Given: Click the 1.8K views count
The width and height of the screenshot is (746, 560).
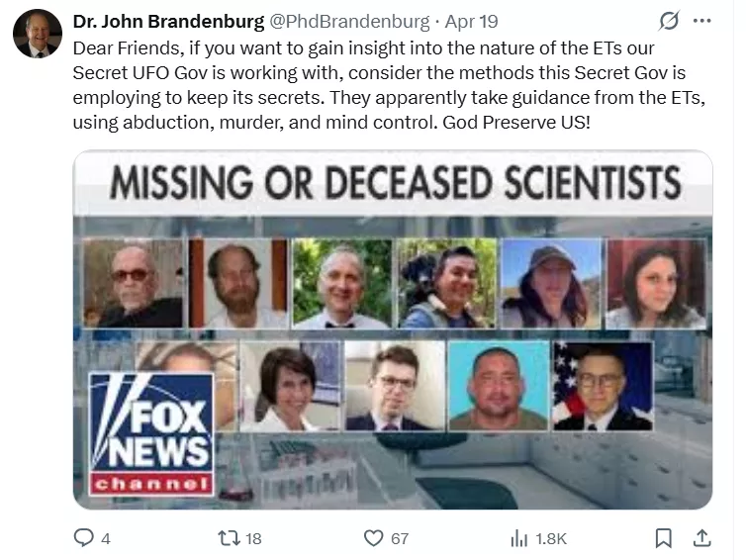Looking at the screenshot, I should click(x=551, y=538).
